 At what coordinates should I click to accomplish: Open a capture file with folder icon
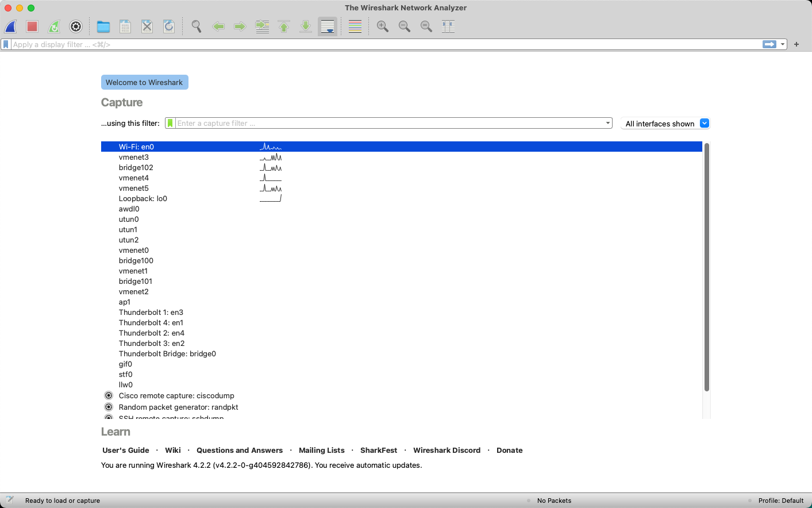click(x=103, y=26)
